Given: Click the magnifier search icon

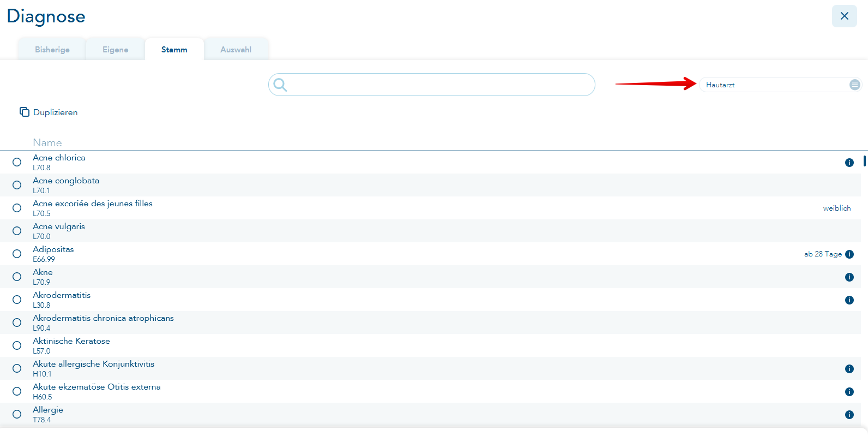Looking at the screenshot, I should pos(280,85).
